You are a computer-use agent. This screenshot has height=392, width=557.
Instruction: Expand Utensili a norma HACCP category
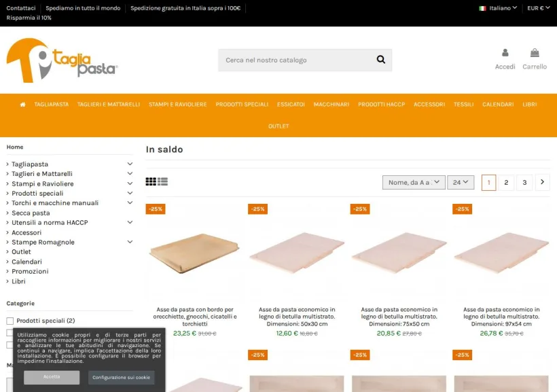pos(130,222)
